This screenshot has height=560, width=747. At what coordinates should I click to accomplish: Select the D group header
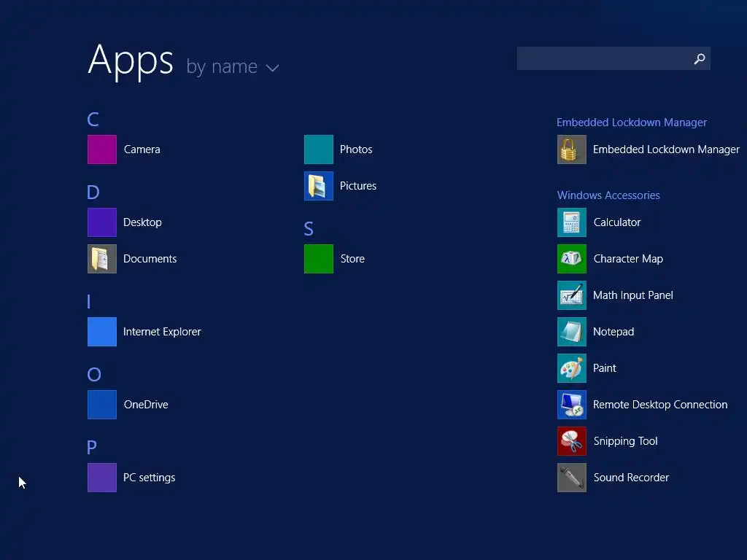(x=93, y=192)
